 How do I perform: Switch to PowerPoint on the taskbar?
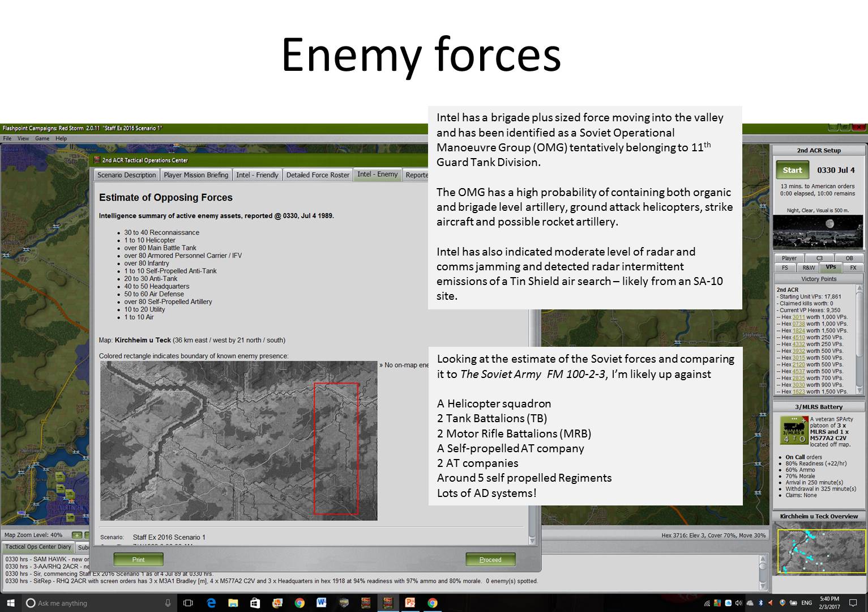click(x=410, y=603)
